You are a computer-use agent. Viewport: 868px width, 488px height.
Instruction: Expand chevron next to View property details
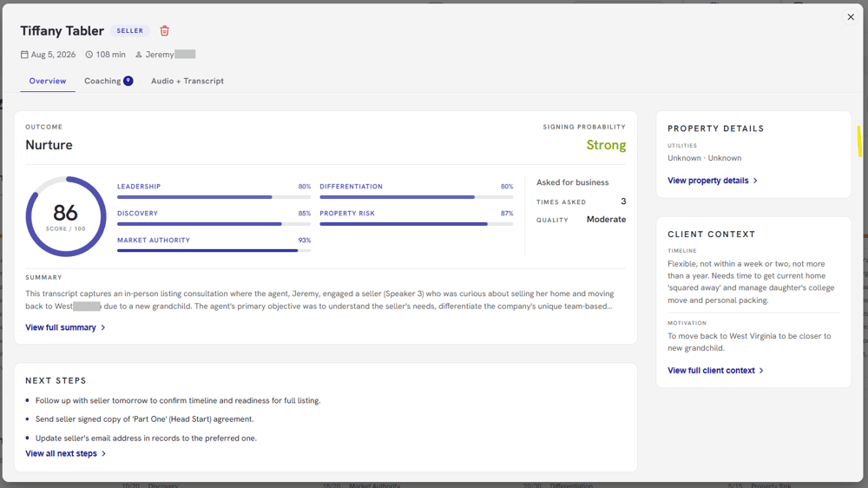click(x=755, y=181)
